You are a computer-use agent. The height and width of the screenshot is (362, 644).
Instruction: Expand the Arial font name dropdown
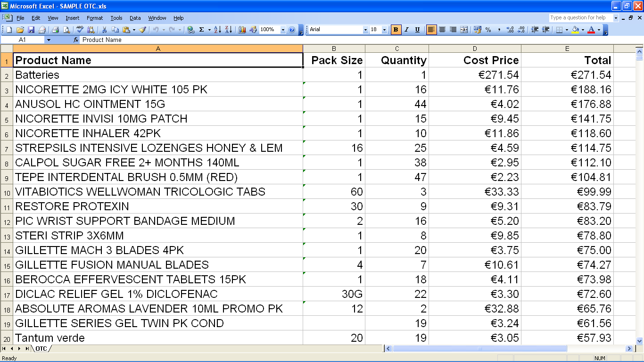tap(365, 30)
